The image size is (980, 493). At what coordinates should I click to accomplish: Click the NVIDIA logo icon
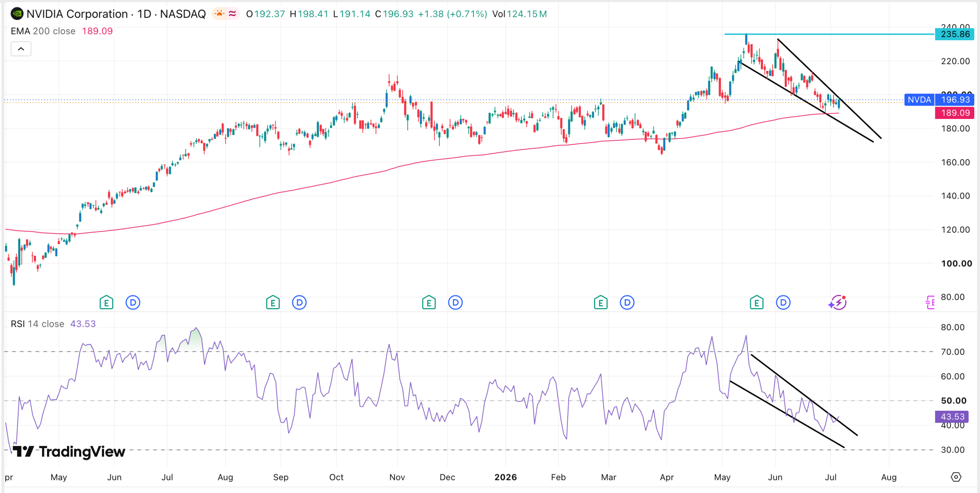tap(17, 14)
